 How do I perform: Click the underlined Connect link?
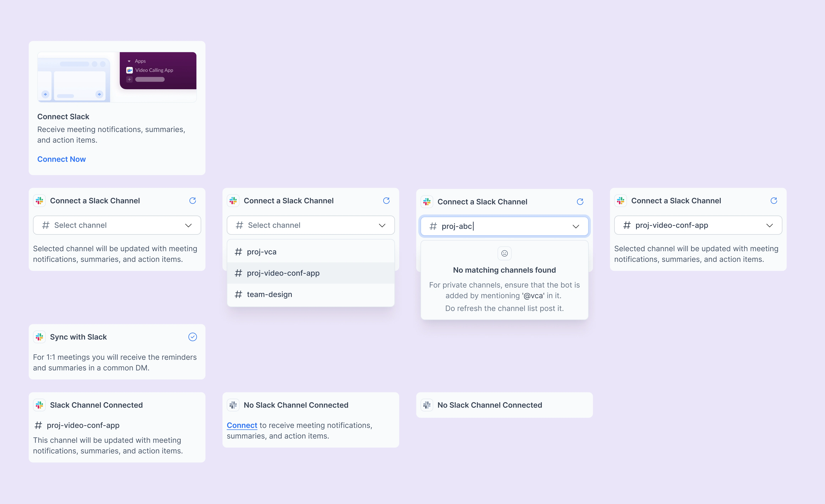tap(242, 425)
